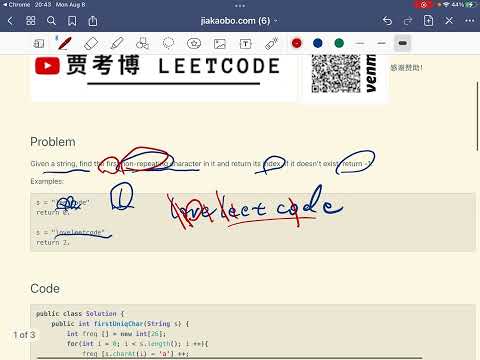Choose the blue pen color
The height and width of the screenshot is (360, 480).
tap(318, 43)
